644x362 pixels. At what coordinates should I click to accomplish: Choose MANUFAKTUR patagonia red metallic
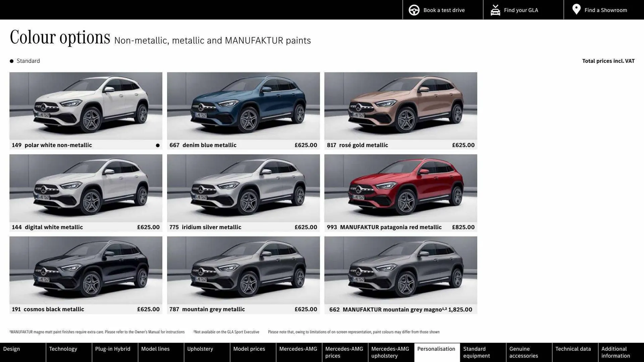[400, 188]
